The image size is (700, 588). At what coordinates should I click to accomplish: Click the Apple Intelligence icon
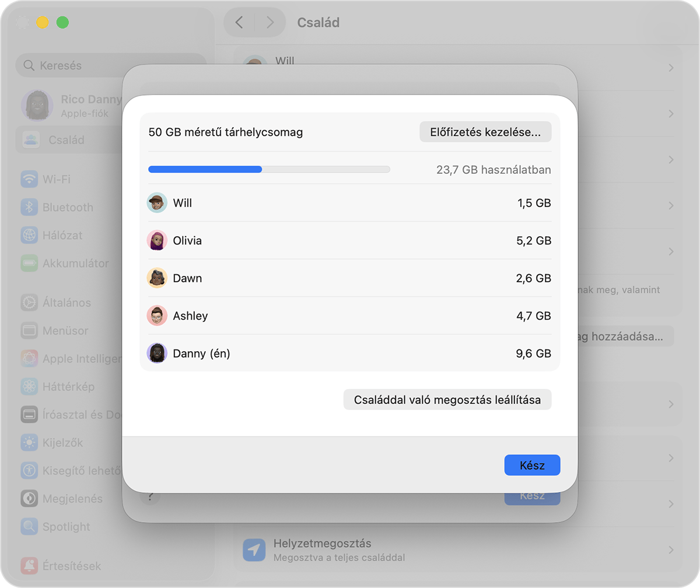pyautogui.click(x=29, y=359)
